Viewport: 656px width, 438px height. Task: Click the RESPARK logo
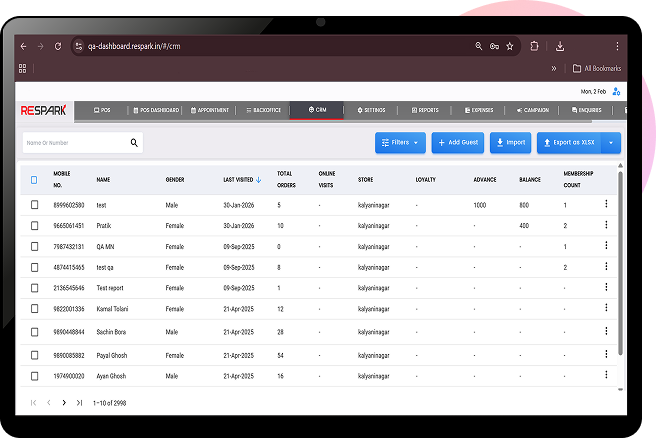(43, 110)
